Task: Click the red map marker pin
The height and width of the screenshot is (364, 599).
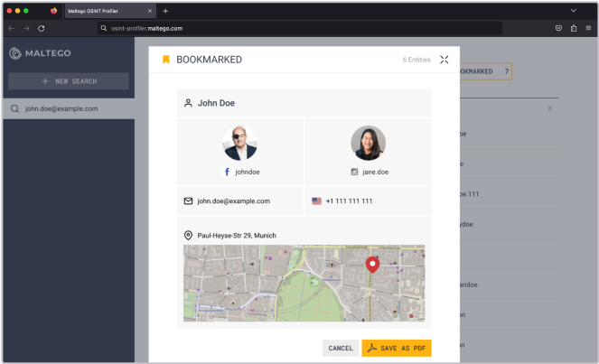Action: 371,265
